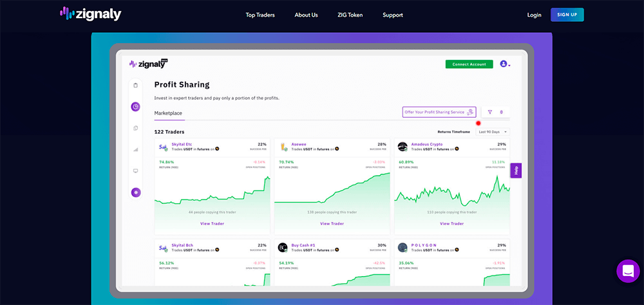Viewport: 644px width, 305px height.
Task: Switch to the Marketplace tab
Action: click(x=168, y=113)
